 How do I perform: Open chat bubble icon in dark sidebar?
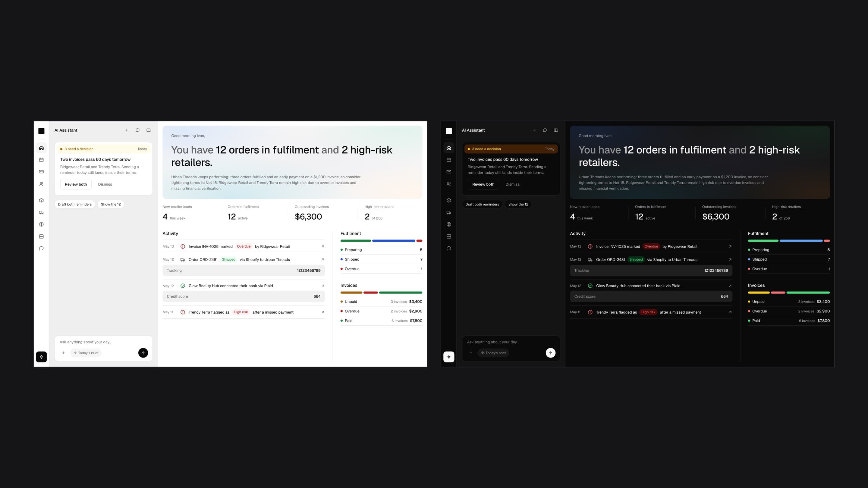(x=449, y=249)
